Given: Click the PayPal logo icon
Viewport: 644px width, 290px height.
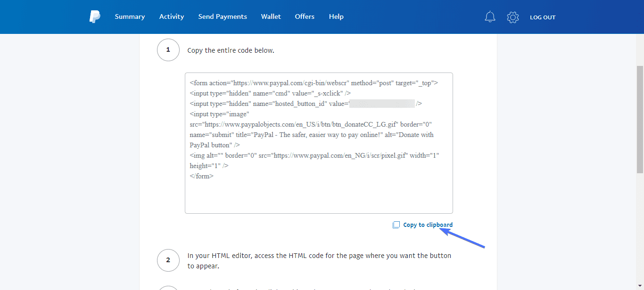Looking at the screenshot, I should coord(95,17).
